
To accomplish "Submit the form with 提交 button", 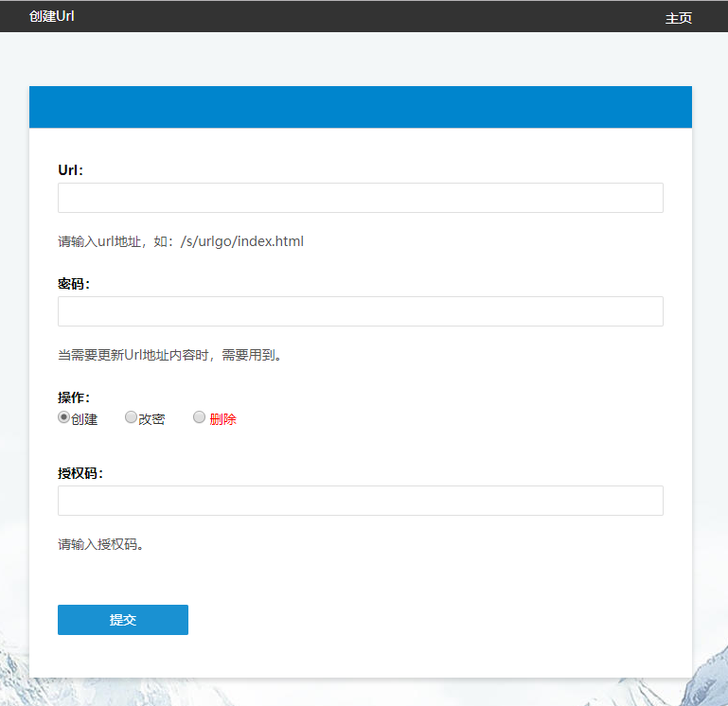I will pos(123,620).
